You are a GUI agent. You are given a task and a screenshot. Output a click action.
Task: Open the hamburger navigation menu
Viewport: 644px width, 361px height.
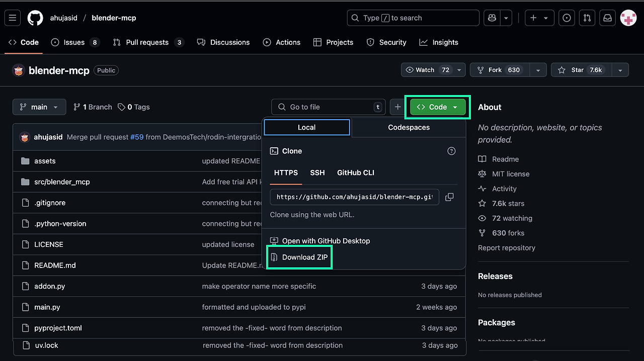pos(13,18)
